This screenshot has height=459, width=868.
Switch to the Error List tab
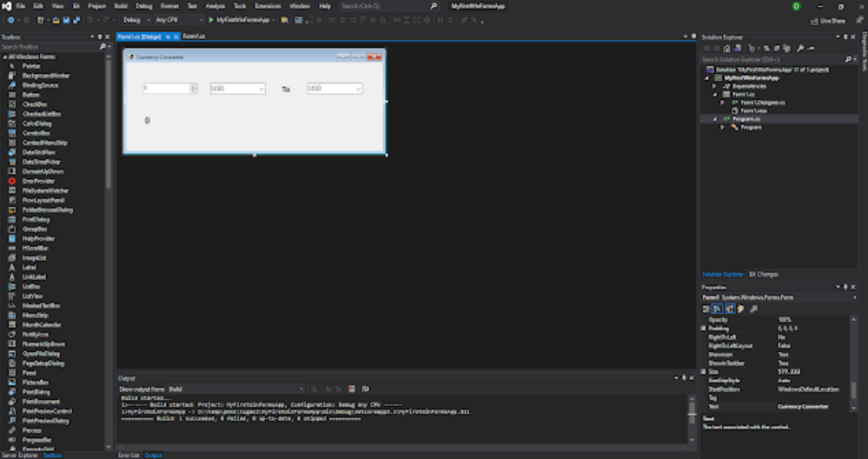click(129, 456)
